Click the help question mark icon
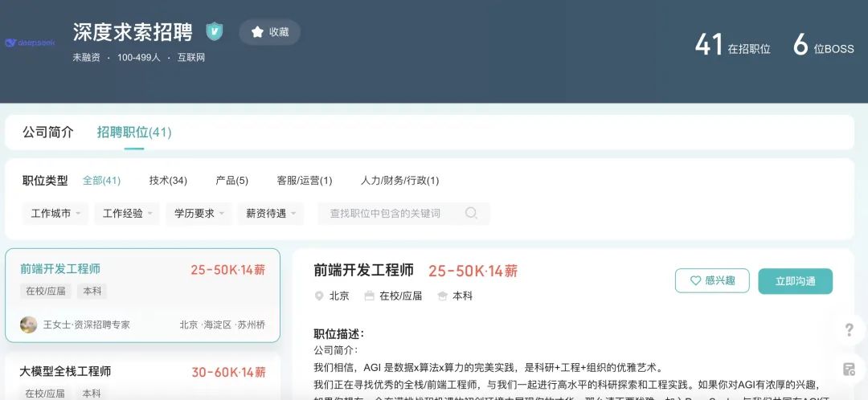This screenshot has height=400, width=868. (850, 330)
